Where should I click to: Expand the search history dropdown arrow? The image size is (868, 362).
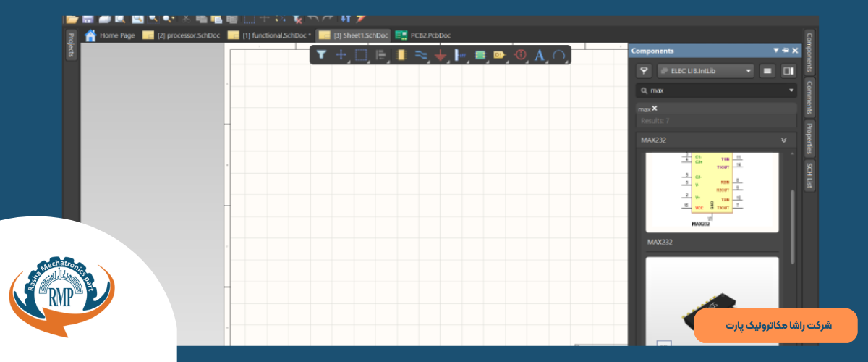[791, 90]
